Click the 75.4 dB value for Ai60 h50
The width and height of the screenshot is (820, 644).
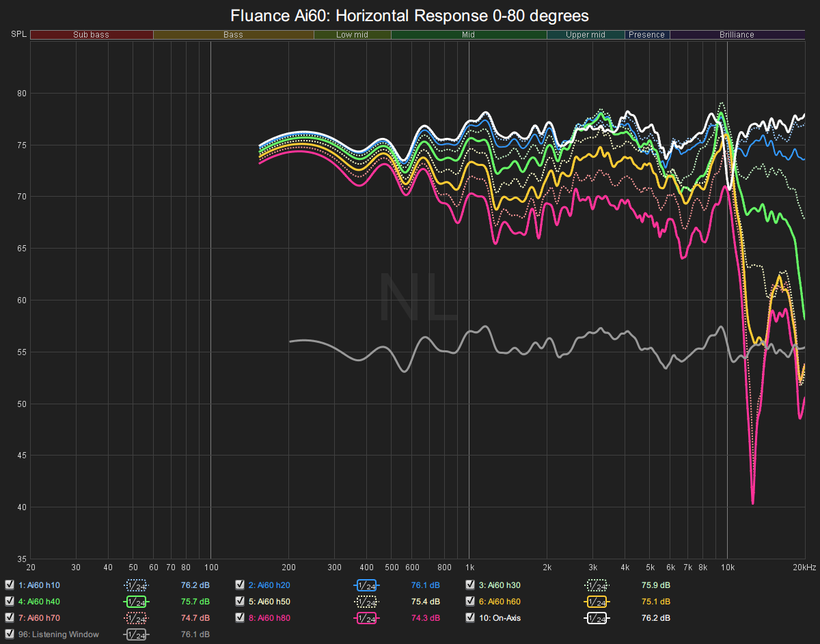(x=426, y=602)
